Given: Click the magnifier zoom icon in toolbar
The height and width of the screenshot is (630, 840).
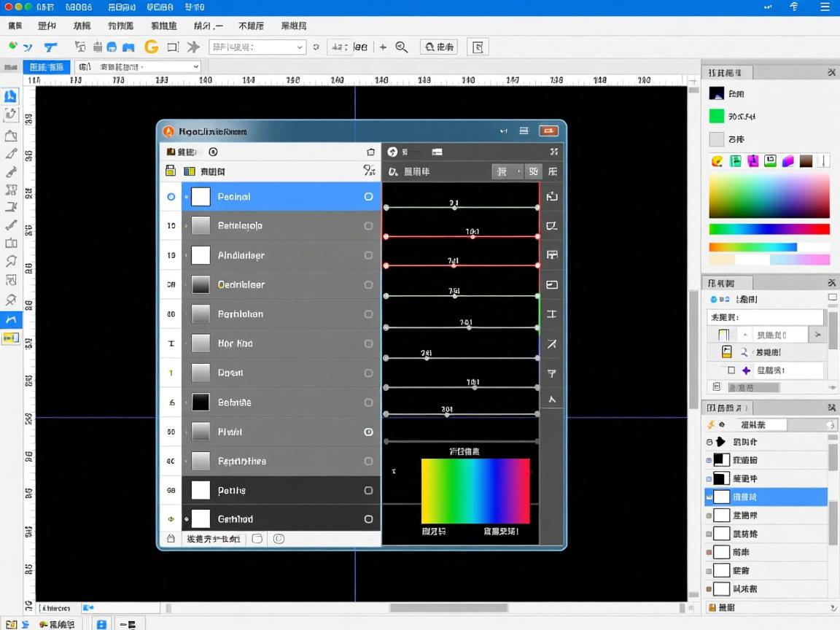Looking at the screenshot, I should pos(401,47).
